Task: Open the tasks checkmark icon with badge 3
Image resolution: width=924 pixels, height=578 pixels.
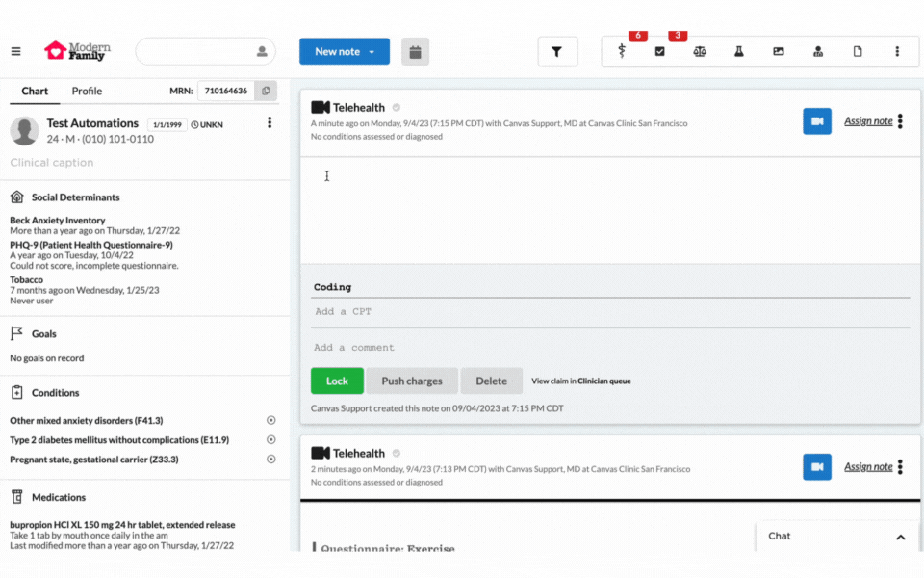Action: point(660,52)
